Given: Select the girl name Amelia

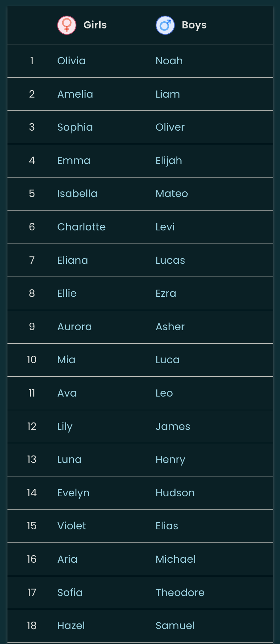Looking at the screenshot, I should tap(75, 94).
